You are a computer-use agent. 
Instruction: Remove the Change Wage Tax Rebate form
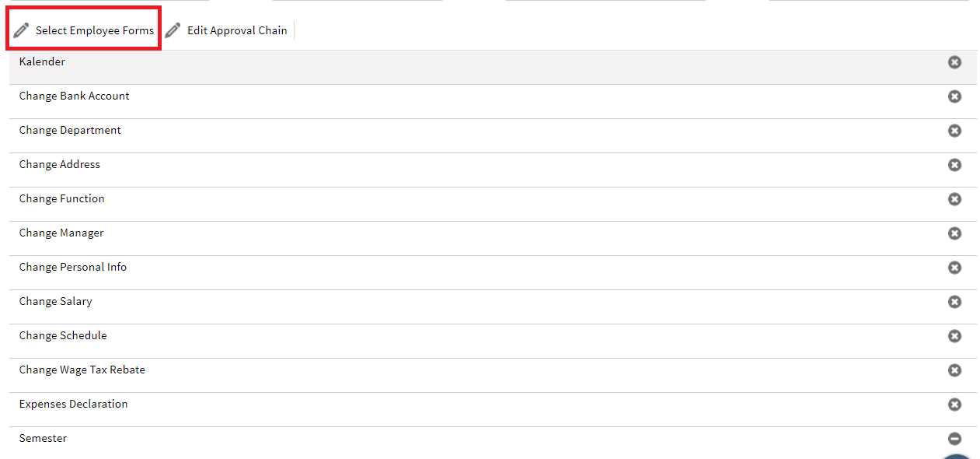coord(954,370)
